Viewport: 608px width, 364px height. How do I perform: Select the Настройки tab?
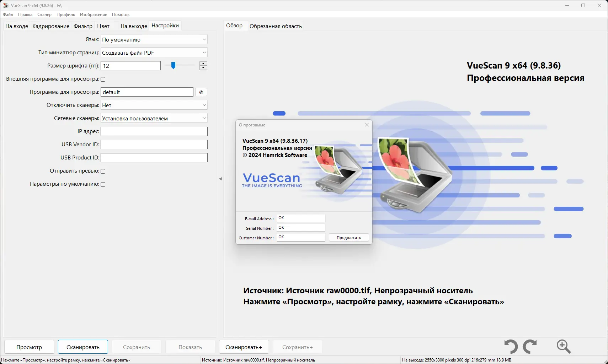pyautogui.click(x=165, y=26)
